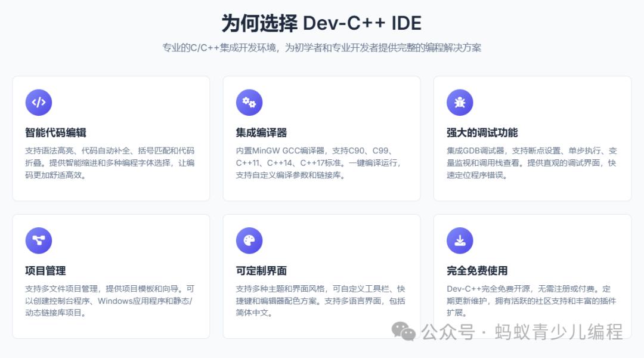
Task: Click the bug icon above 强大的调试功能
Action: [460, 103]
